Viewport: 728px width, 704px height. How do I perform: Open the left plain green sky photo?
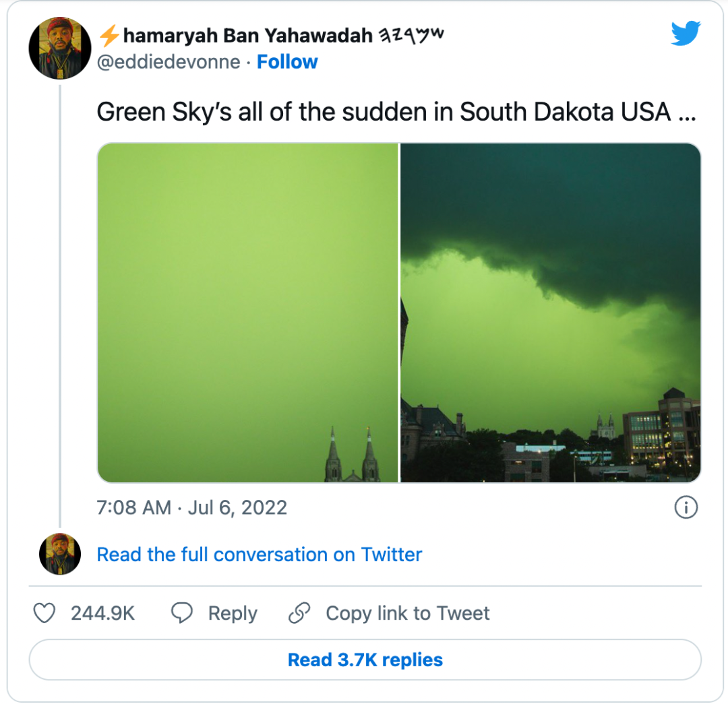pyautogui.click(x=247, y=313)
